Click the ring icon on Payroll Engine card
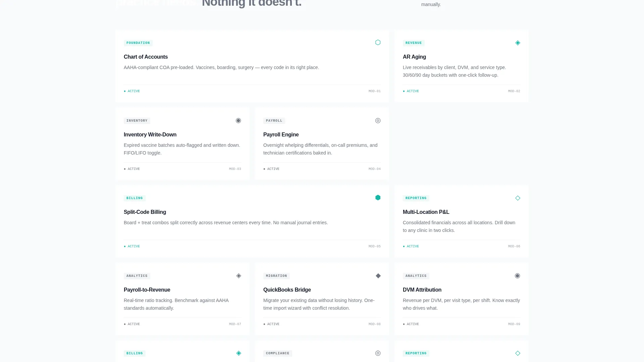This screenshot has height=362, width=644. coord(378,121)
